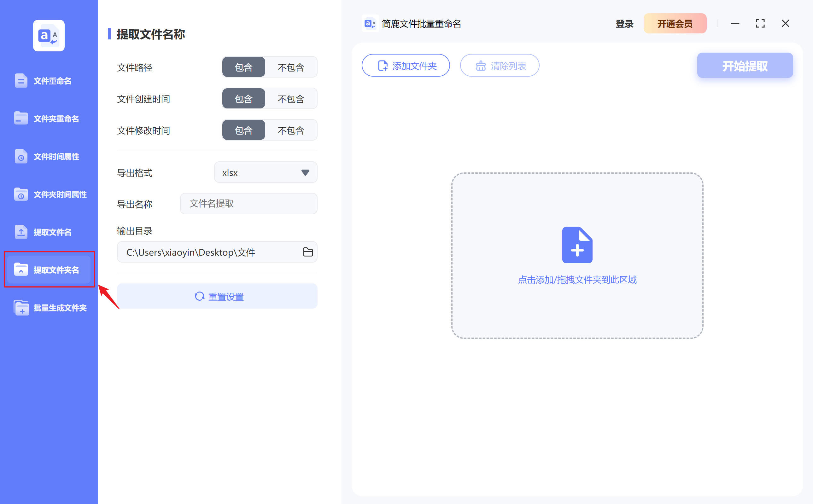813x504 pixels.
Task: Set 文件创建时间 to 不包含
Action: [290, 98]
